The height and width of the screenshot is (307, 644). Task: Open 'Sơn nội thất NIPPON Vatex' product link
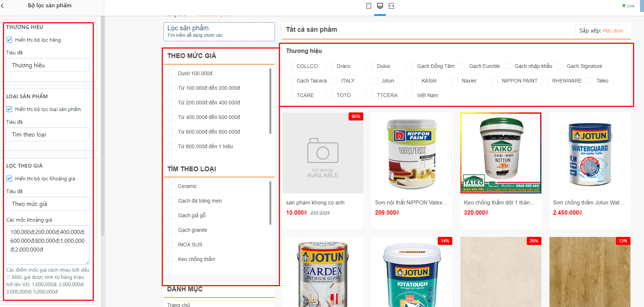point(411,203)
